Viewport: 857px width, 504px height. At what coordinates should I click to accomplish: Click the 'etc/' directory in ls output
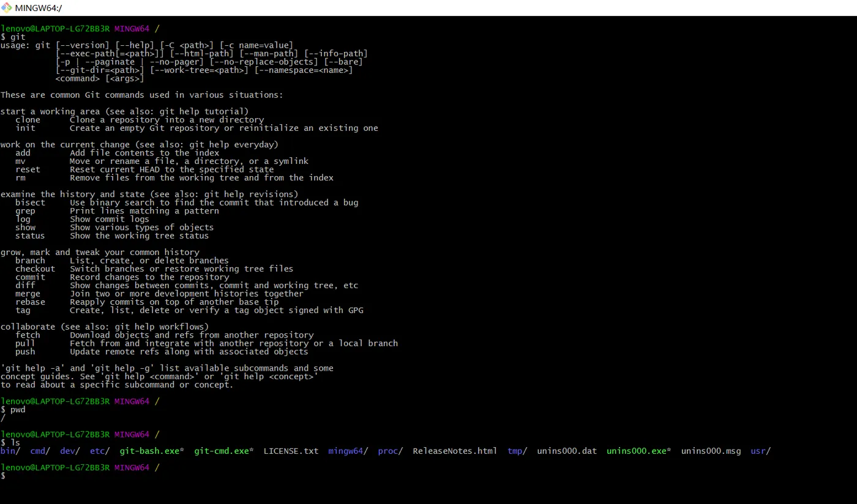(x=100, y=451)
